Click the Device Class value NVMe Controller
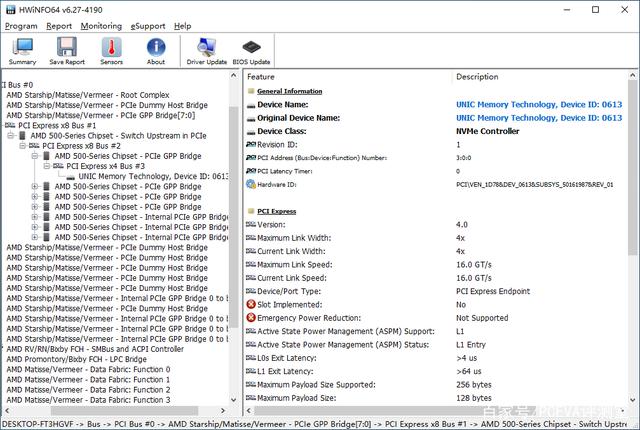The height and width of the screenshot is (430, 640). coord(488,131)
